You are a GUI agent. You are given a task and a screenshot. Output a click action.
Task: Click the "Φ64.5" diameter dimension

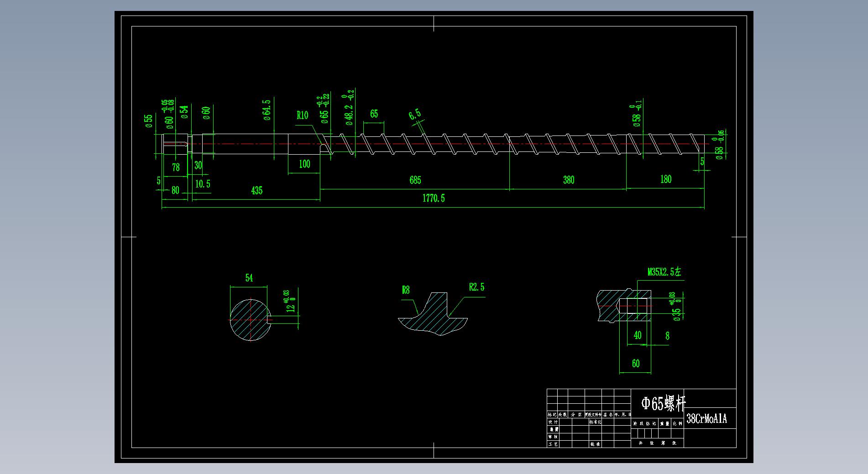267,110
